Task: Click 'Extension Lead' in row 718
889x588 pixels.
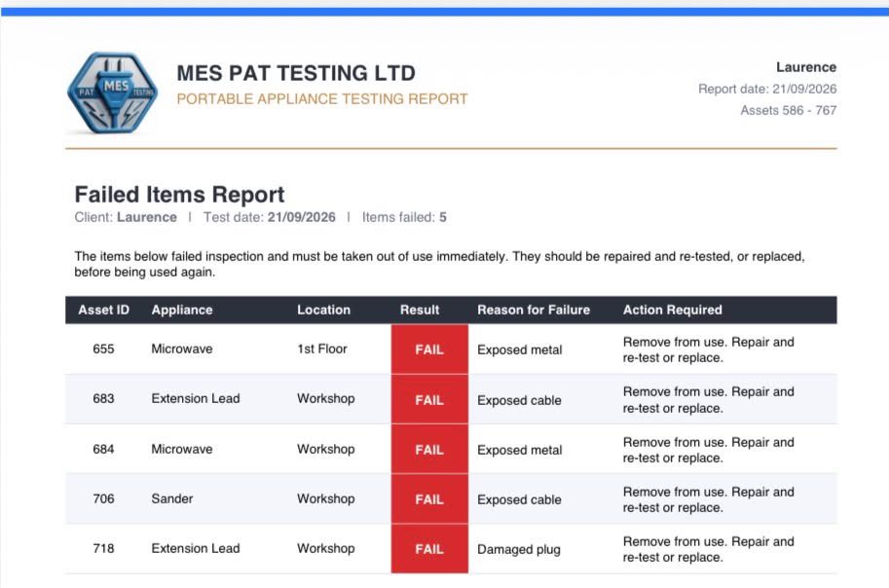Action: [196, 548]
